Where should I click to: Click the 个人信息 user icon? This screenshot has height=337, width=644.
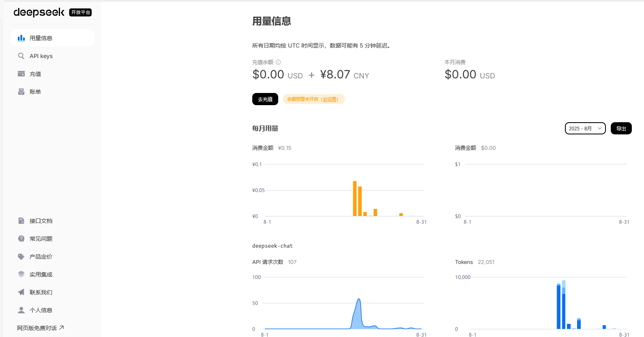21,310
